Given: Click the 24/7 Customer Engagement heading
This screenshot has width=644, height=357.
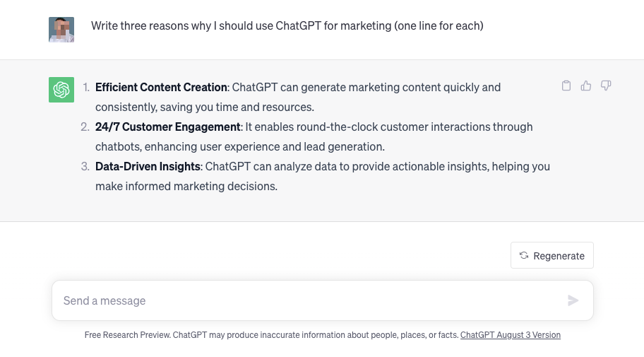Looking at the screenshot, I should (168, 127).
